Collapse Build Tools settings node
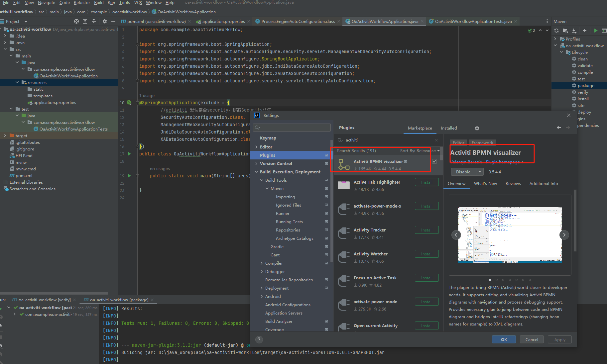This screenshot has width=607, height=364. (262, 180)
